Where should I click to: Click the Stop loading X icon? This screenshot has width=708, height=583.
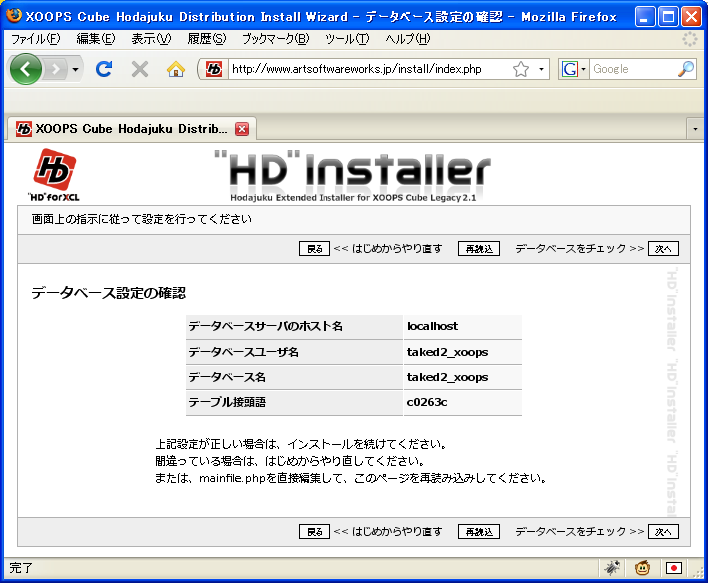pyautogui.click(x=140, y=69)
